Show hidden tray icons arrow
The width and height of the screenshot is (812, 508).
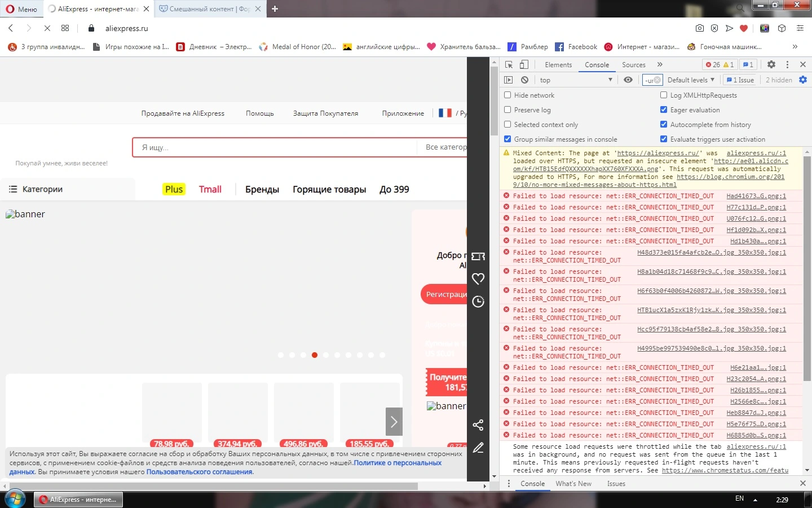756,500
